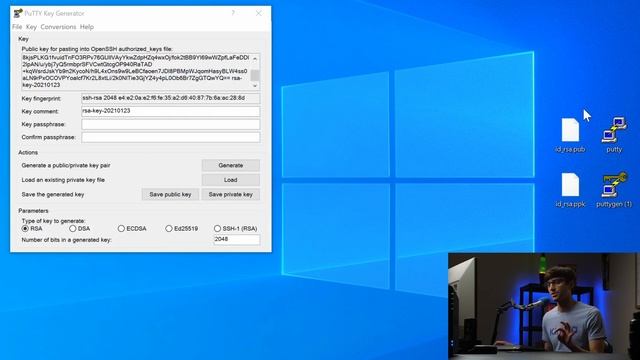Click the "Load an existing private key file" label
640x360 pixels.
point(63,180)
